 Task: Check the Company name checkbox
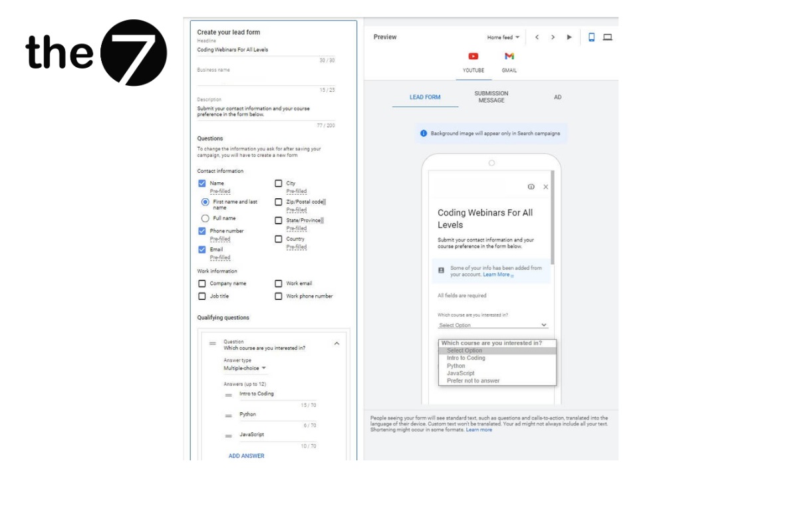point(202,283)
